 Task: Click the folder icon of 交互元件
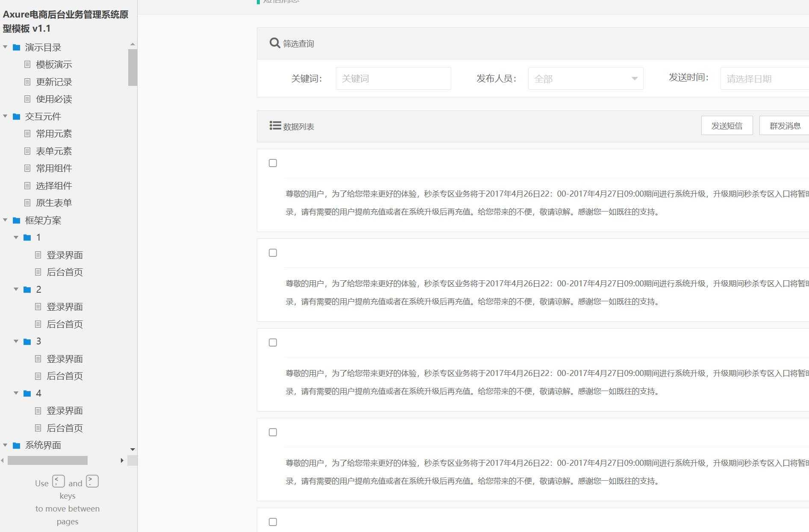(17, 116)
